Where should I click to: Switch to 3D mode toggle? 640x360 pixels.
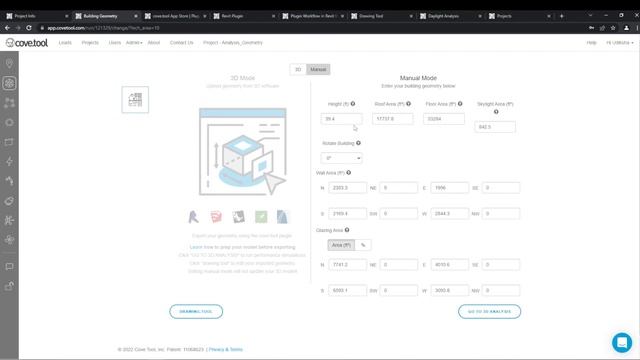298,69
